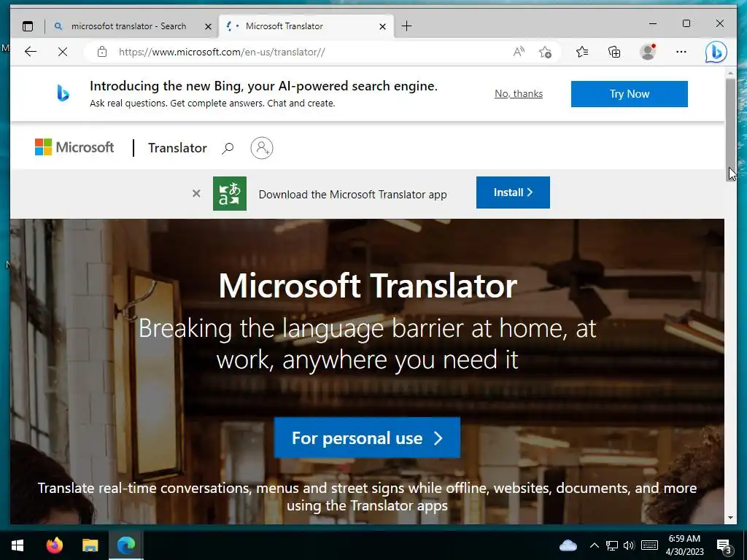Open the tab actions menu icon

click(x=28, y=26)
